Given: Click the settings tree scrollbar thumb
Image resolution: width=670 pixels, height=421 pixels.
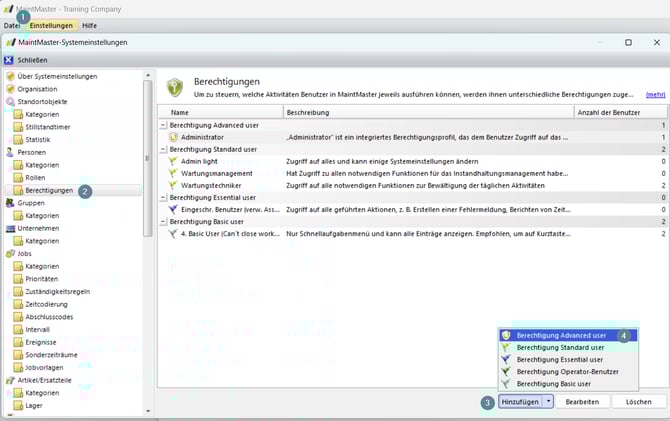Looking at the screenshot, I should click(x=148, y=159).
